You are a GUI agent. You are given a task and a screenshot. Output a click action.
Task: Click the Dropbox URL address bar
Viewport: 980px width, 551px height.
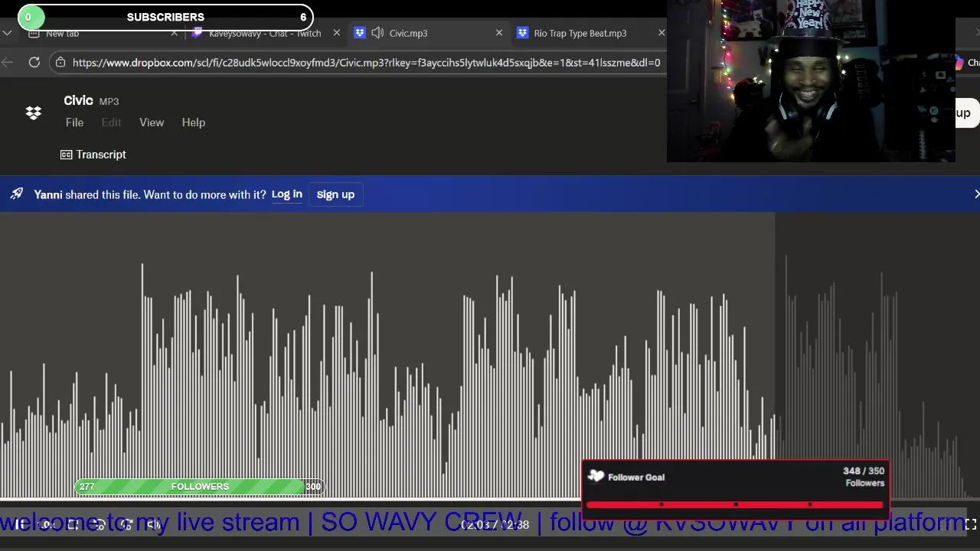click(366, 63)
